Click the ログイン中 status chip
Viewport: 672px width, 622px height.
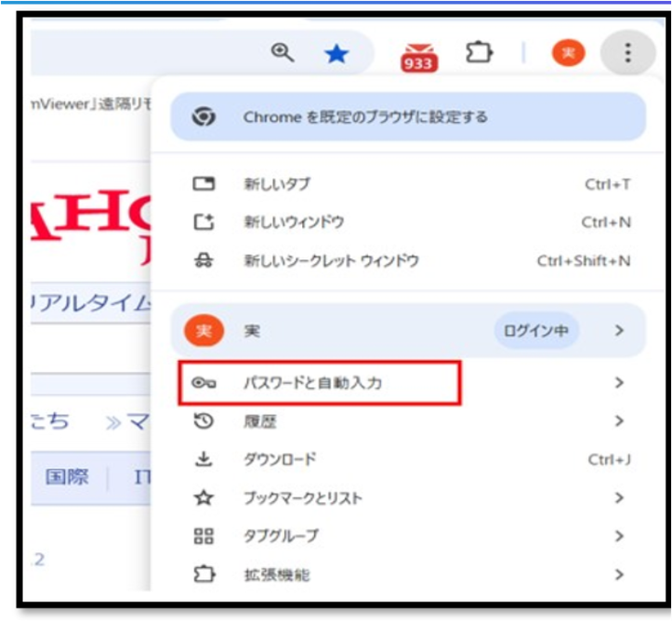[x=536, y=331]
